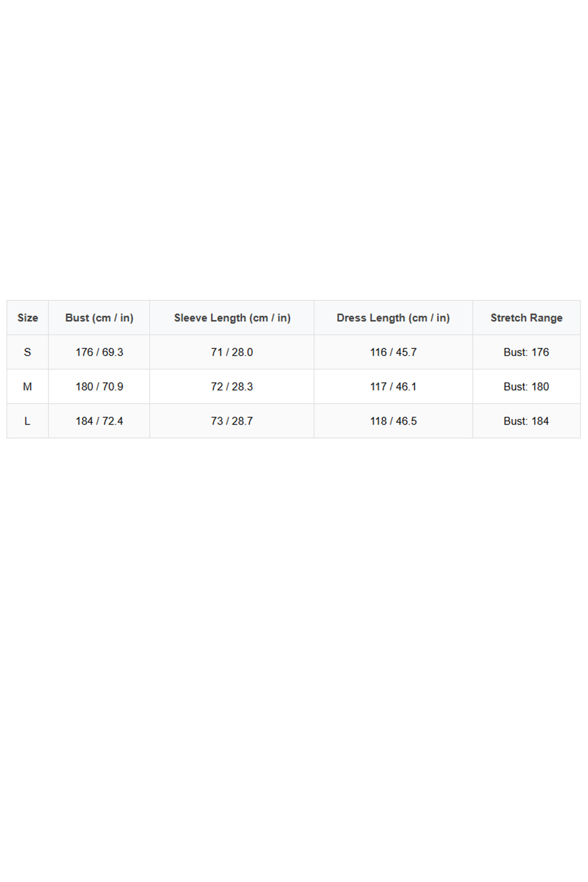Select the 'Bust: 180' stretch range cell
Screen dimensions: 588x882
[526, 387]
